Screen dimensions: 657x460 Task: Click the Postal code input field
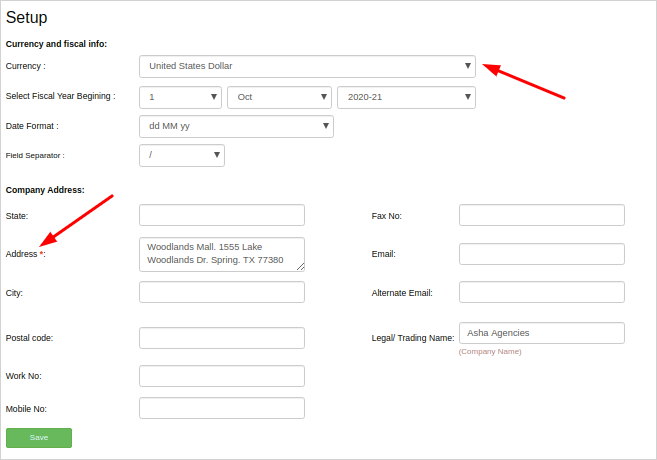pos(222,338)
